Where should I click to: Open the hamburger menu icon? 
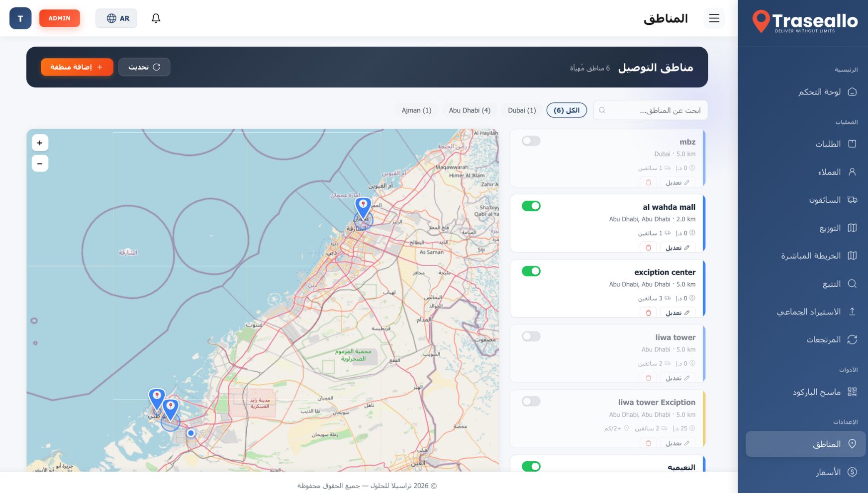pyautogui.click(x=714, y=18)
